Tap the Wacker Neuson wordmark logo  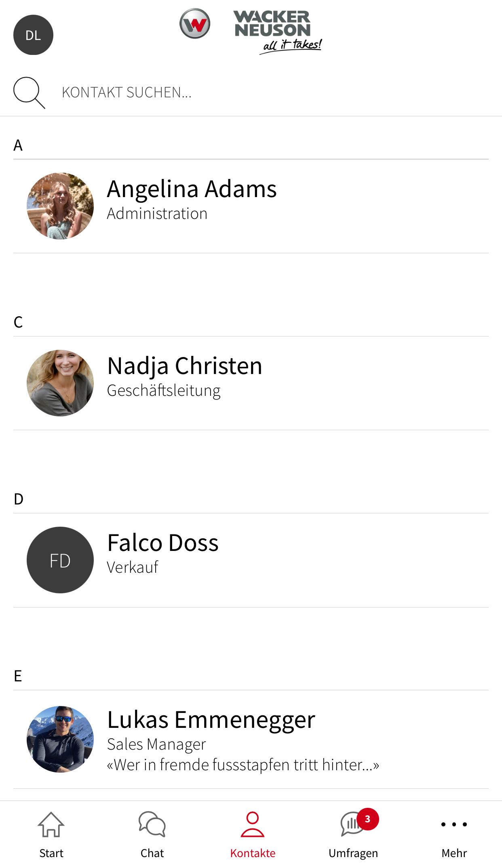click(x=277, y=32)
